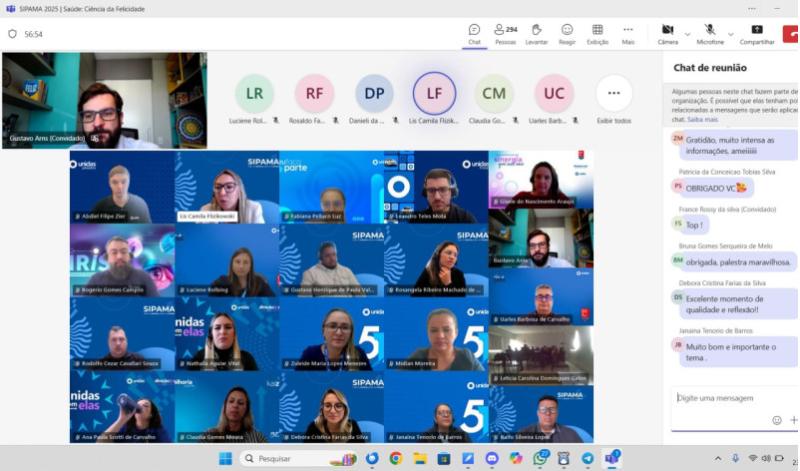Open Copilot from the taskbar

(x=516, y=458)
